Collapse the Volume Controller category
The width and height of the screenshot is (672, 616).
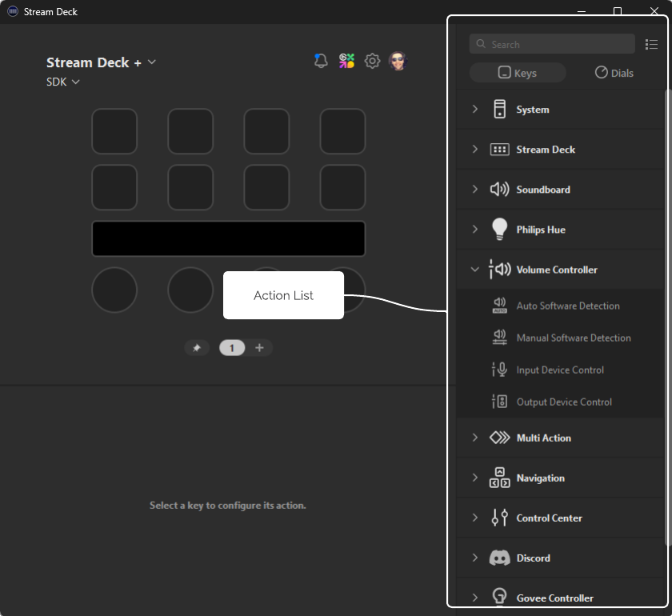coord(475,270)
